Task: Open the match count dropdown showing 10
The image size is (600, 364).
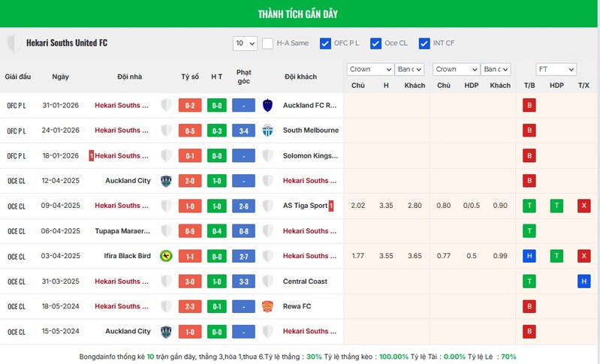Action: [x=245, y=44]
